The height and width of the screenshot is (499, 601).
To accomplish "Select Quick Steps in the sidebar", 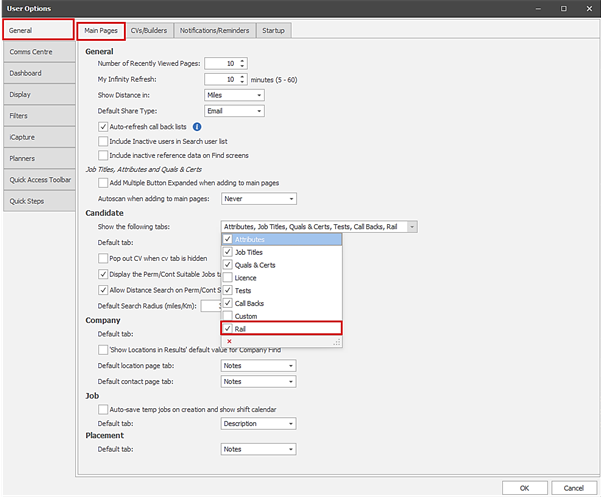I will (39, 201).
